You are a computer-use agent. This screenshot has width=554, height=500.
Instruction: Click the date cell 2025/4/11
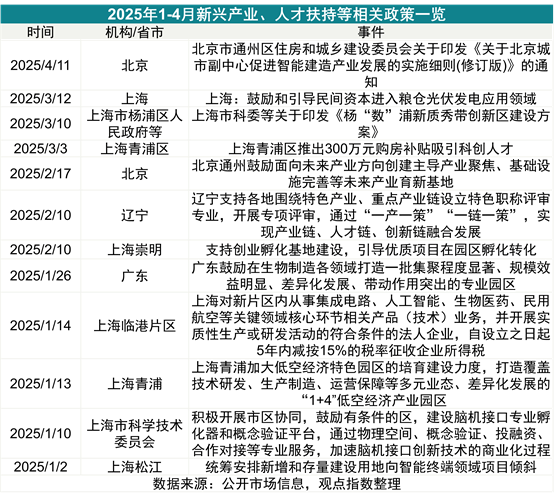[x=40, y=65]
